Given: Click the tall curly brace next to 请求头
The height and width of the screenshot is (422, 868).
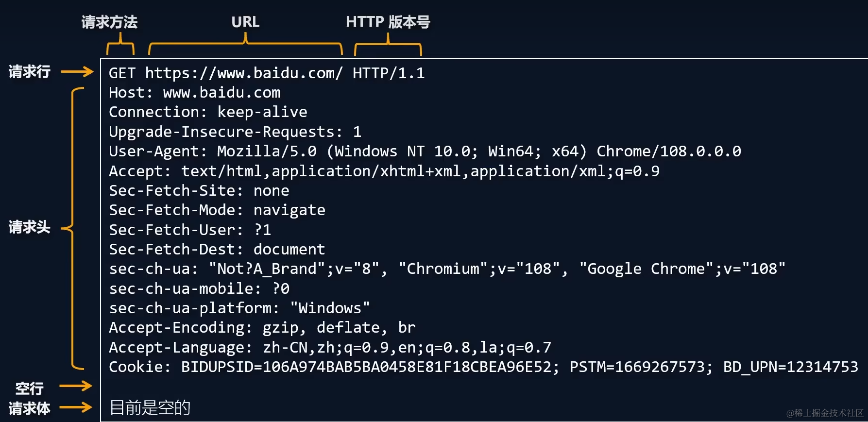Looking at the screenshot, I should pyautogui.click(x=73, y=228).
